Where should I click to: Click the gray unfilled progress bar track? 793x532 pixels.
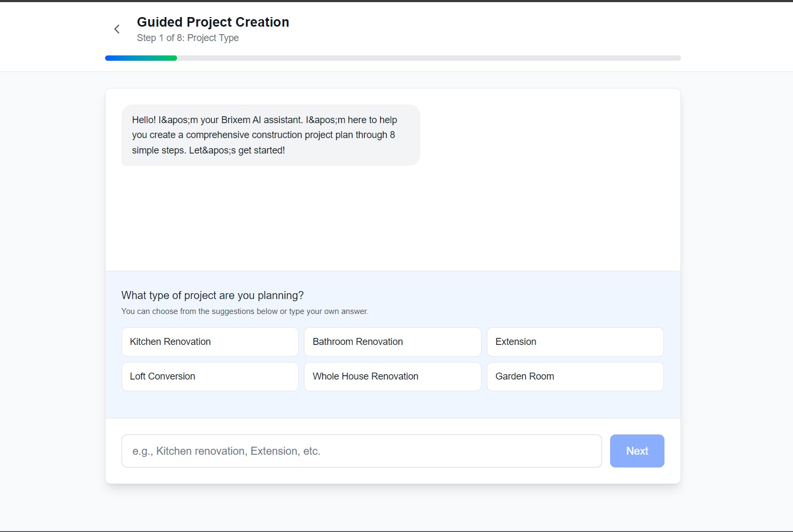(427, 58)
